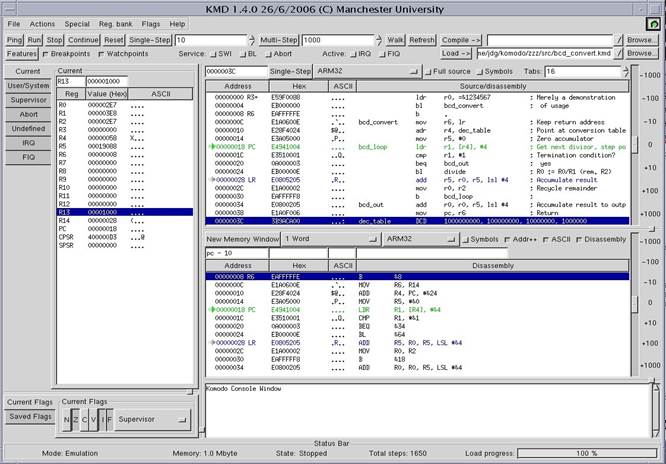Click the -100 mark on the upper scroll scale

(x=650, y=99)
